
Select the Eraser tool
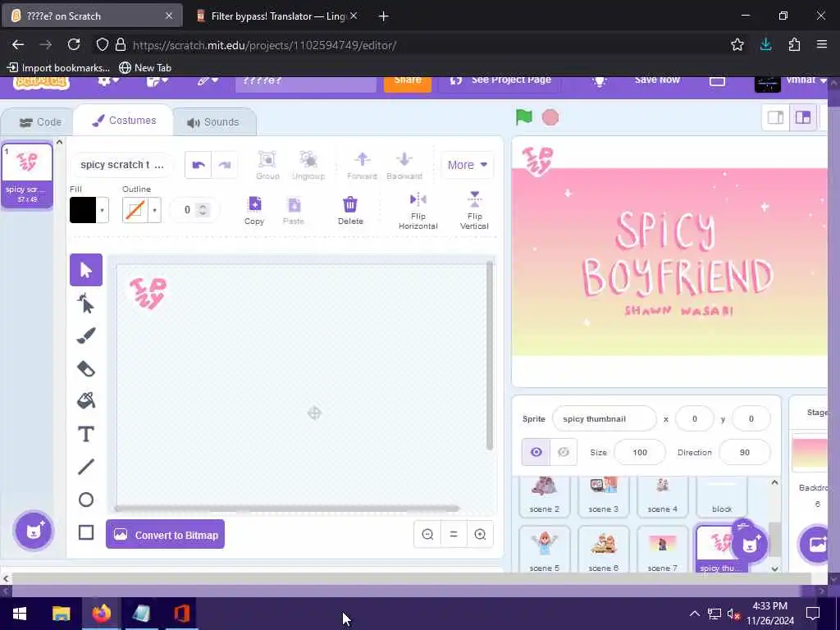pos(85,368)
